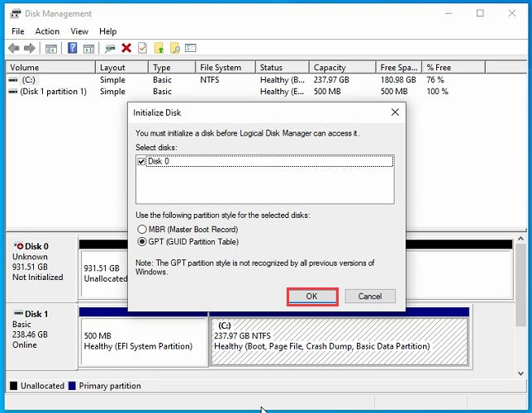
Task: Click the Disk 1 drive icon
Action: [x=18, y=313]
